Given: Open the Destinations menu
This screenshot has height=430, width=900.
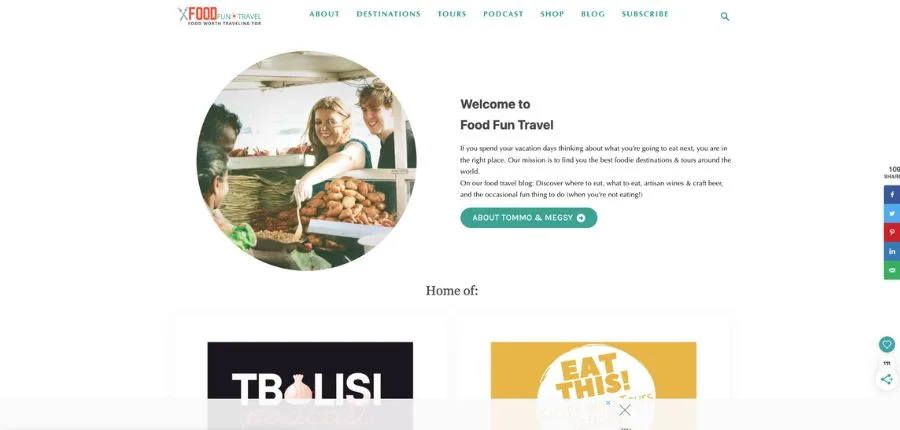Looking at the screenshot, I should pos(389,14).
